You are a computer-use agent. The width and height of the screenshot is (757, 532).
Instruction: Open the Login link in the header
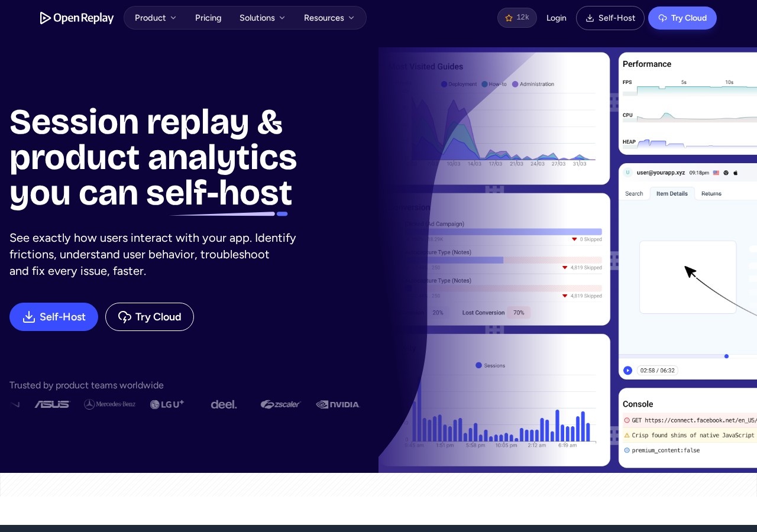tap(557, 18)
